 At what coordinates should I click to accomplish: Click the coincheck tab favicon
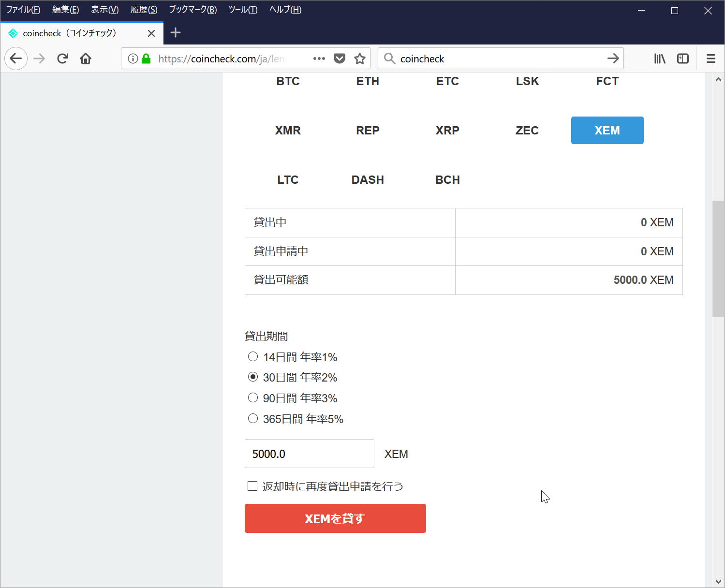(x=13, y=33)
